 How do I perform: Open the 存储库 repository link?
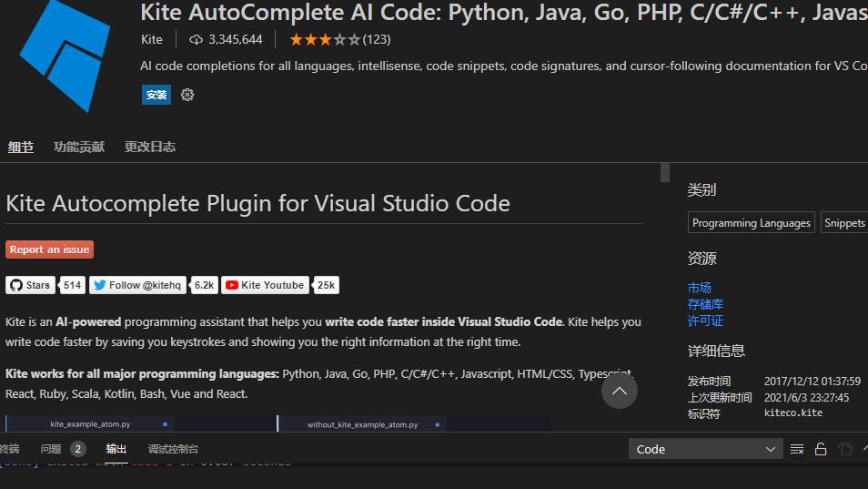(705, 304)
